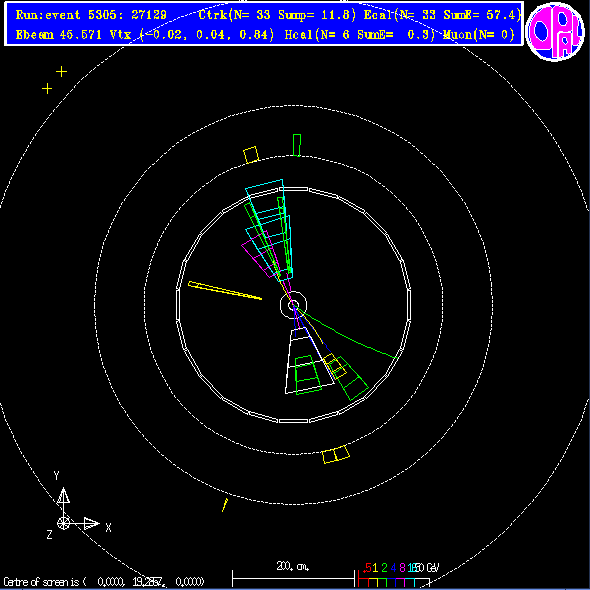Select the green block above the top calorimeter
This screenshot has width=590, height=590.
click(297, 145)
